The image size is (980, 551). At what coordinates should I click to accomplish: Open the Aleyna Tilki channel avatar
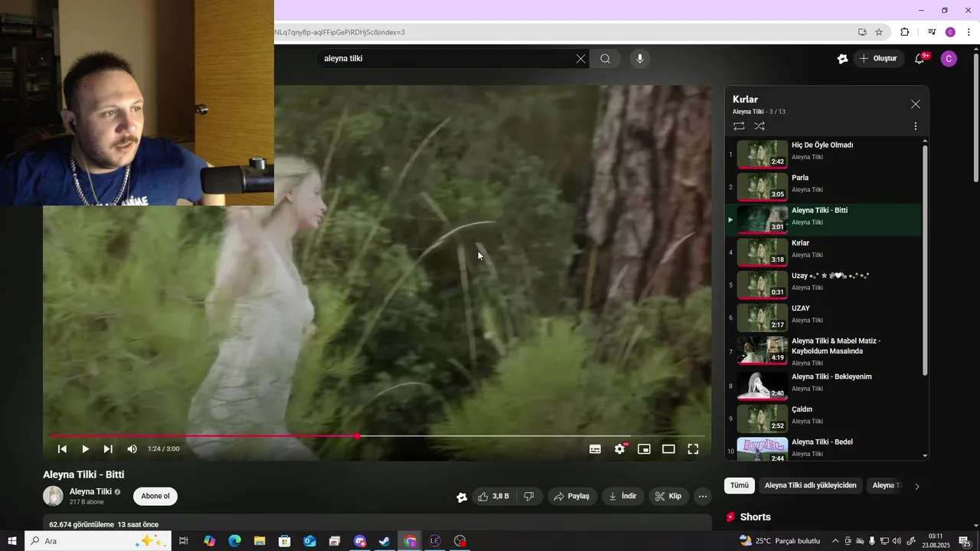pos(53,496)
